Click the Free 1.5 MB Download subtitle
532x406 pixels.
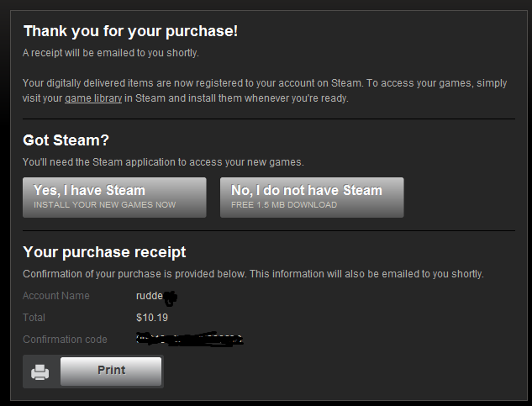(284, 205)
